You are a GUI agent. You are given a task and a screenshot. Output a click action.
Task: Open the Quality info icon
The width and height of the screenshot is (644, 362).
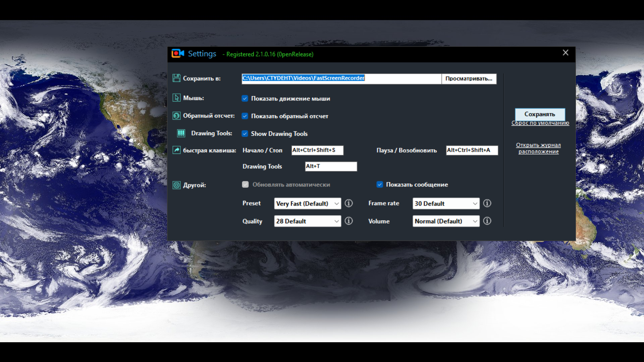point(349,221)
